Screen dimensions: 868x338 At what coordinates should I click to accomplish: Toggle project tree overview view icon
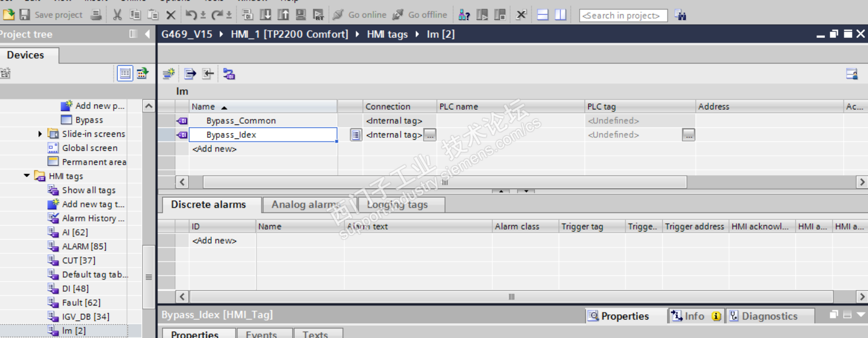pos(125,73)
